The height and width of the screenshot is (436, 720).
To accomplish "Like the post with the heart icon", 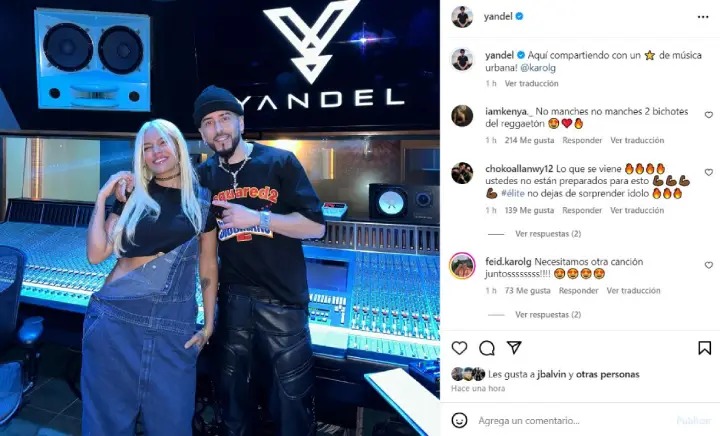I will point(459,348).
